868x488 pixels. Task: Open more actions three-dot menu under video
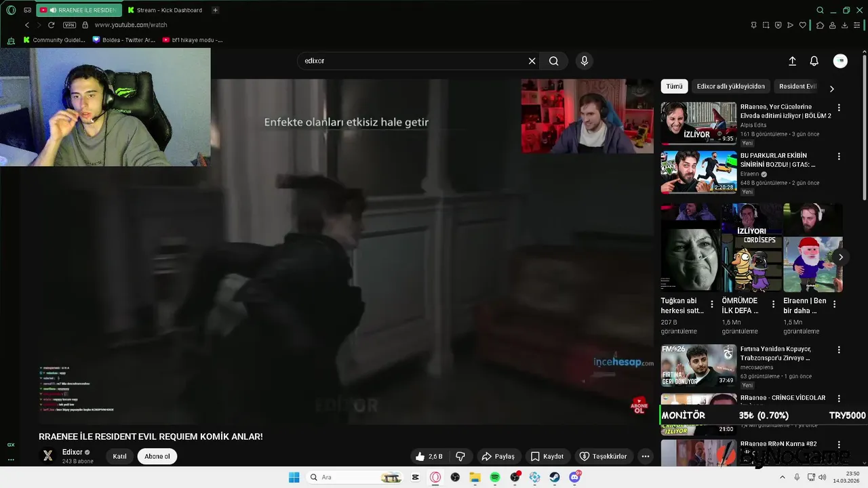(x=646, y=456)
